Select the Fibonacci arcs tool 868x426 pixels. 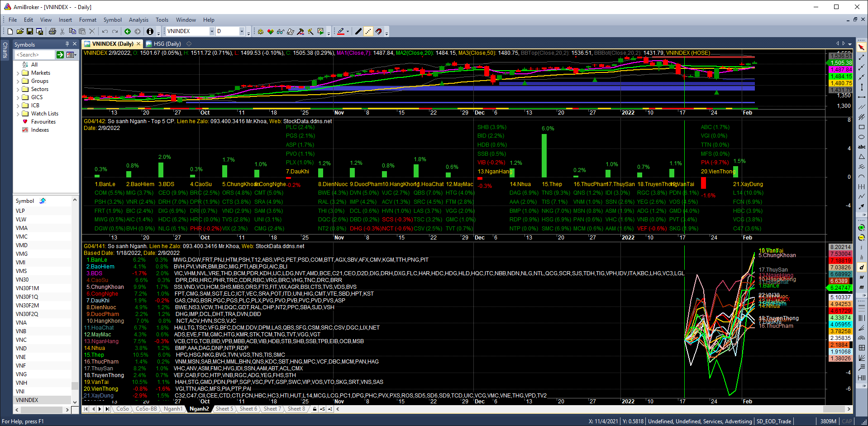[862, 338]
